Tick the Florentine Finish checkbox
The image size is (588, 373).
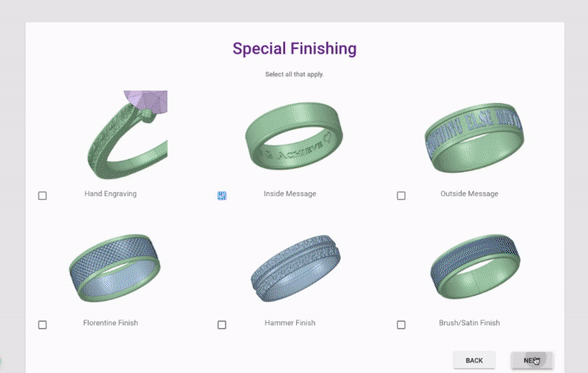pyautogui.click(x=42, y=325)
